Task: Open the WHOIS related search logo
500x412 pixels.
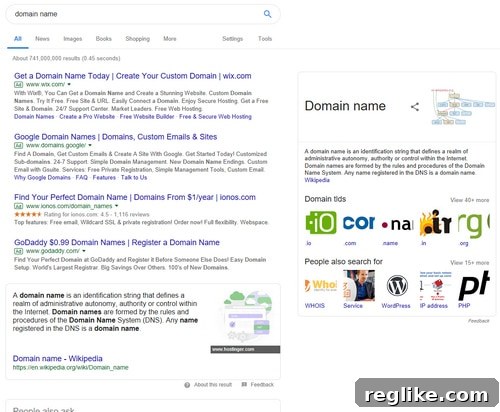Action: [x=321, y=286]
